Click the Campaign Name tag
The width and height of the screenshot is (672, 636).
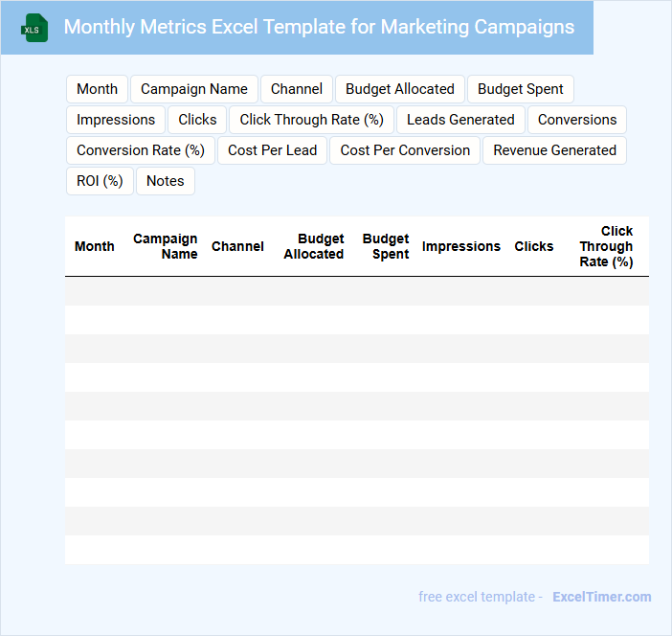(194, 89)
